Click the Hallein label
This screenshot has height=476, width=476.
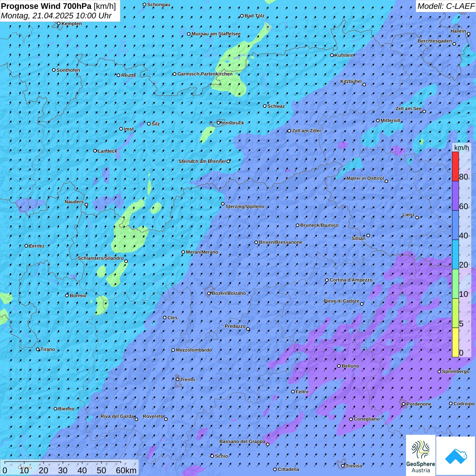(x=458, y=31)
